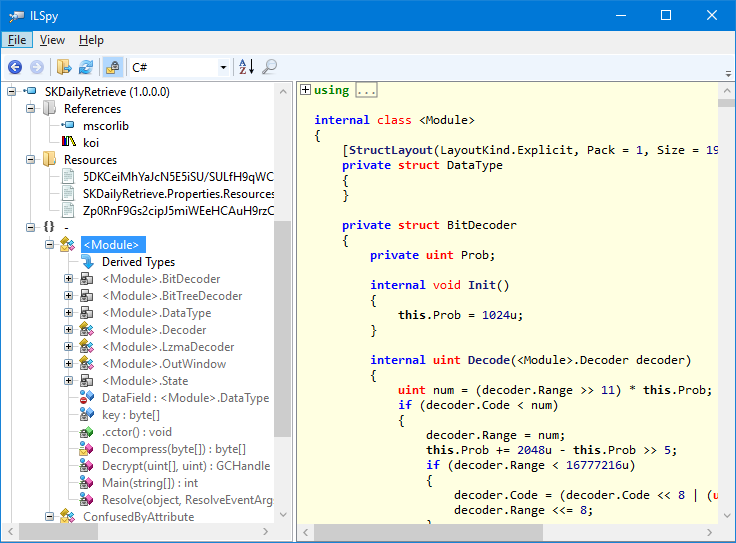Click the ILSpy title bar app icon

(16, 16)
